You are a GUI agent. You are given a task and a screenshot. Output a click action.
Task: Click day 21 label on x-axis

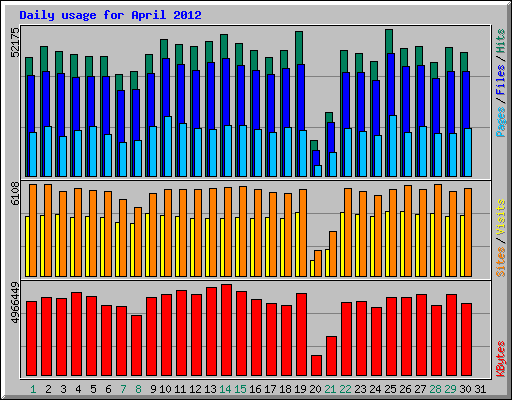(330, 389)
